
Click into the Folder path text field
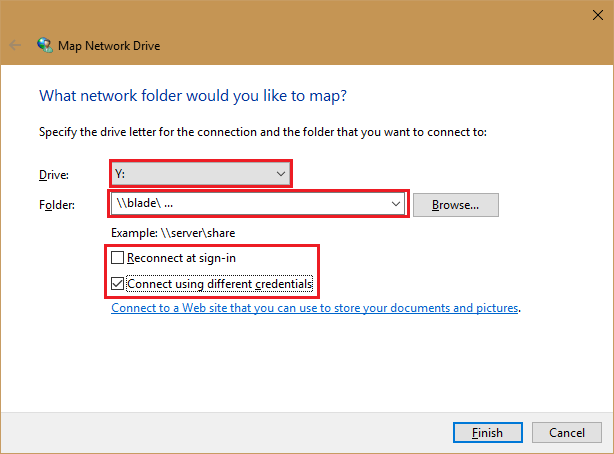point(250,205)
